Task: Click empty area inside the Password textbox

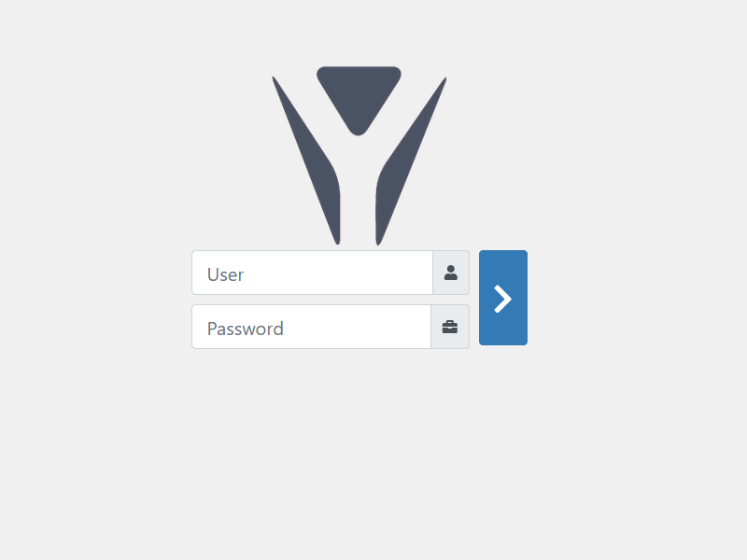Action: pos(358,328)
